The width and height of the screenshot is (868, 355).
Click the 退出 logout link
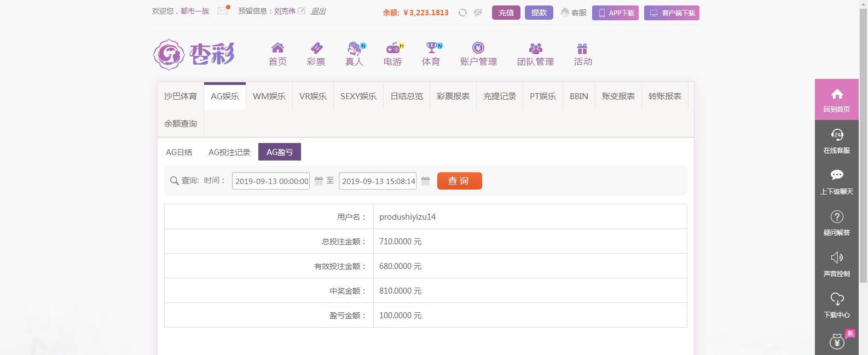pyautogui.click(x=318, y=11)
